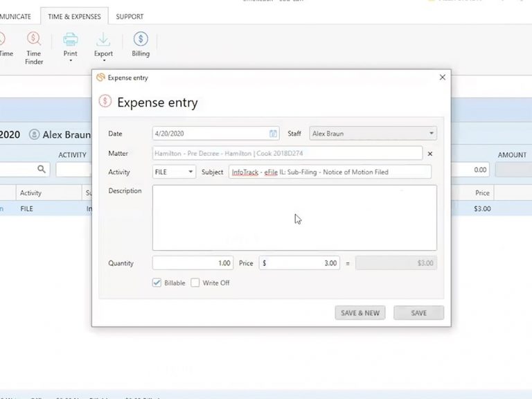Click the 0.00 amount field in background
532x399 pixels.
pos(470,170)
